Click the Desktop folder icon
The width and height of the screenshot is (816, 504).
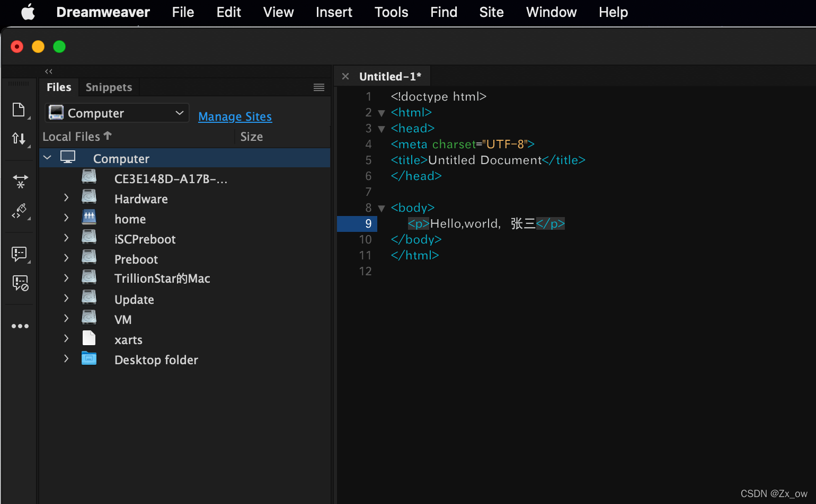pos(89,358)
